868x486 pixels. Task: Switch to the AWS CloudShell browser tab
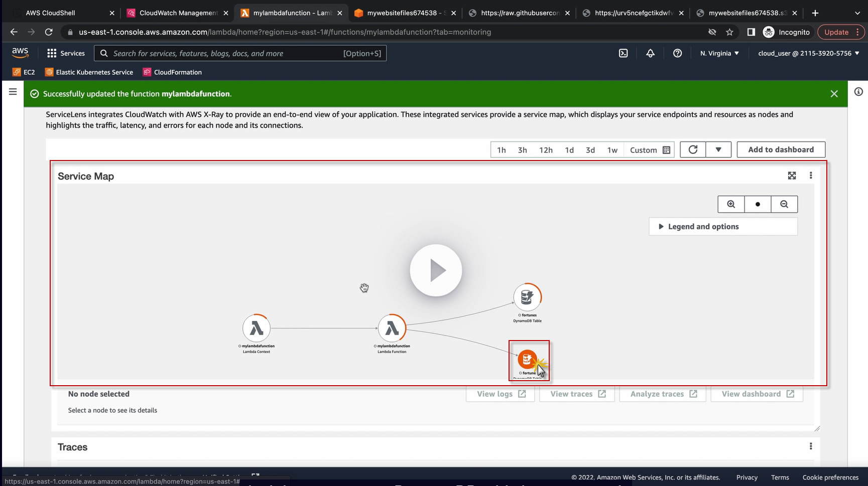point(63,13)
